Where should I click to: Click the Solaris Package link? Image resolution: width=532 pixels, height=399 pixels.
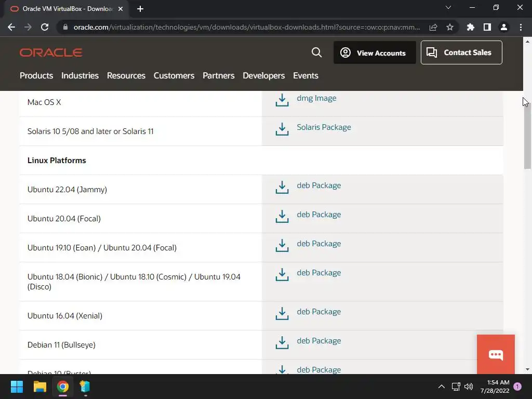(324, 127)
